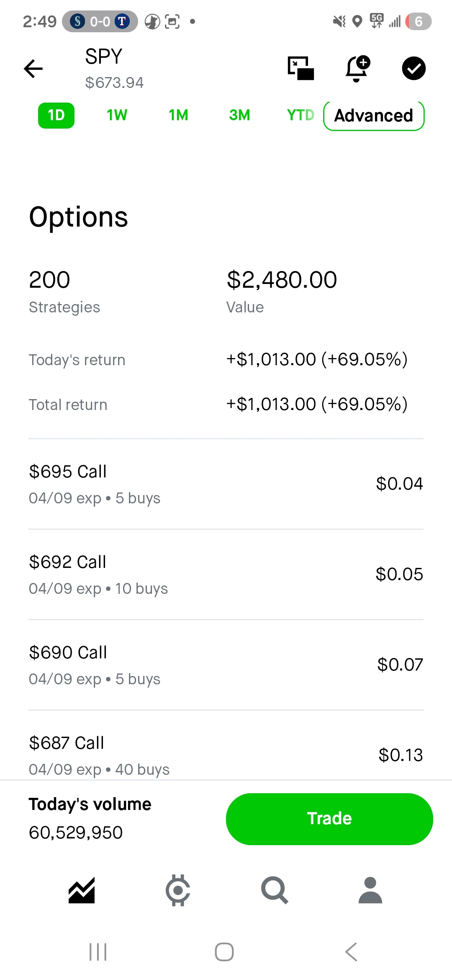Viewport: 452px width, 980px height.
Task: Open the crypto tab icon
Action: [178, 890]
